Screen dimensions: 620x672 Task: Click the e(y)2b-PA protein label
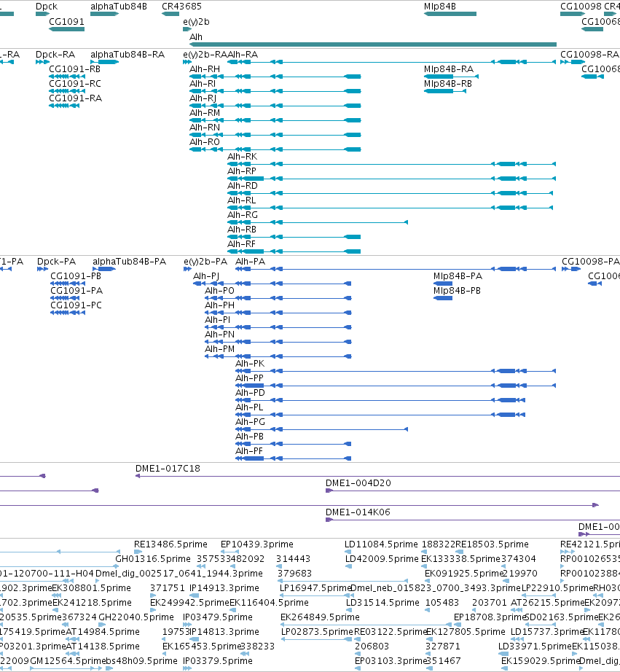coord(205,262)
